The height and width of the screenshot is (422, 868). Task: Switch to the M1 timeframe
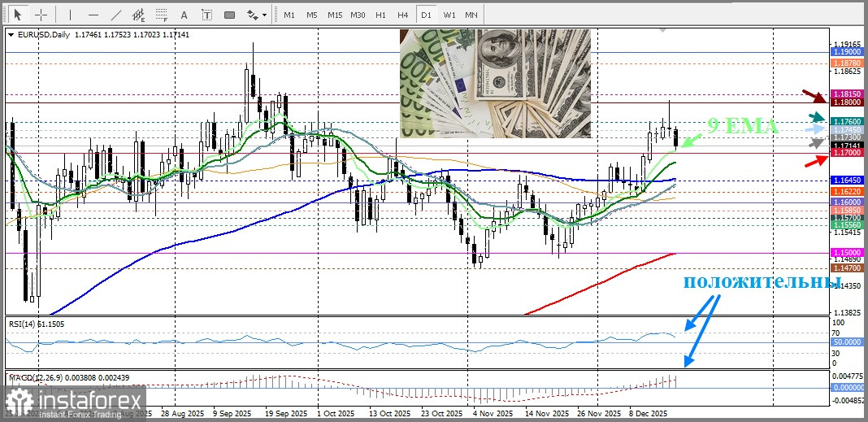click(x=289, y=15)
